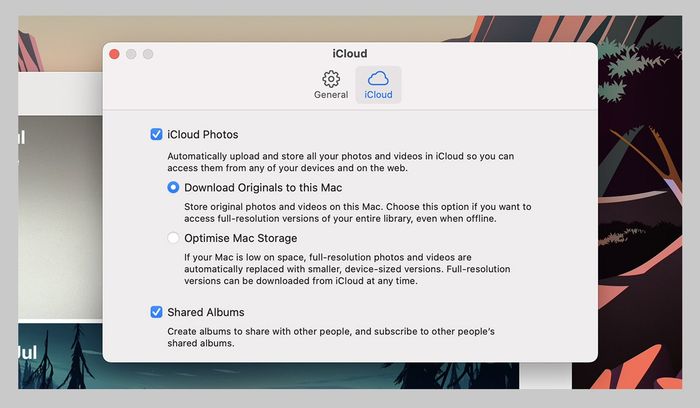Disable the iCloud Photos checkbox

pyautogui.click(x=156, y=134)
